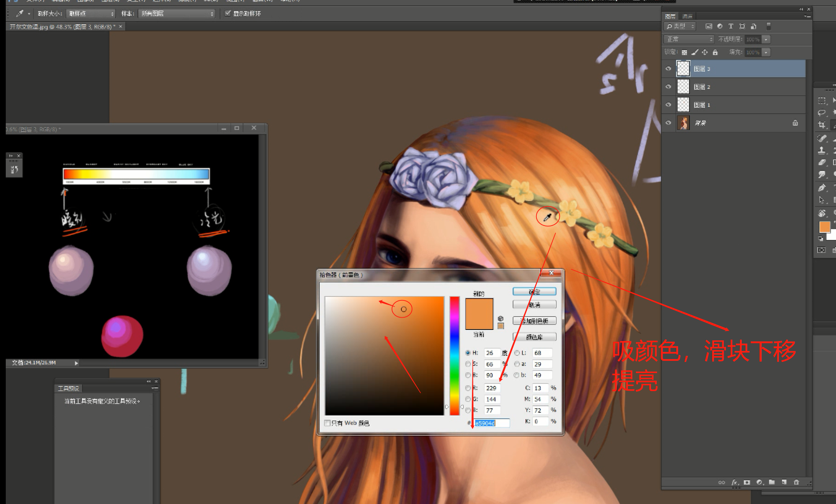This screenshot has height=504, width=836.
Task: Expand the 不透明度 opacity arrow
Action: click(766, 39)
